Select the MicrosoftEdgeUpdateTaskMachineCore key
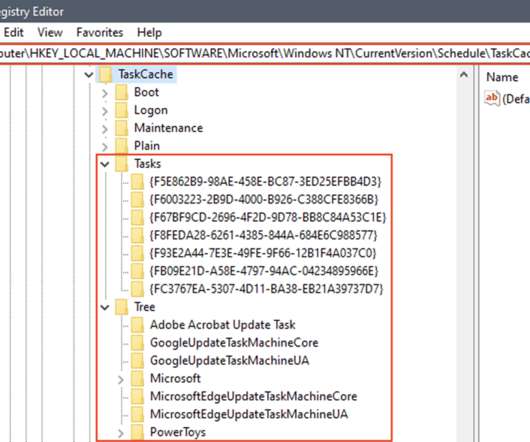 [x=254, y=397]
